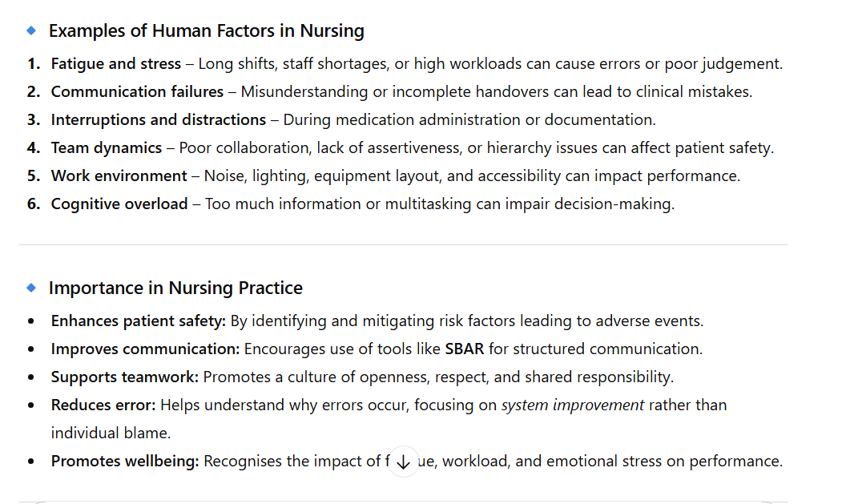Screen dimensions: 850x504
Task: Click the bold 'Work environment' term
Action: coord(119,175)
